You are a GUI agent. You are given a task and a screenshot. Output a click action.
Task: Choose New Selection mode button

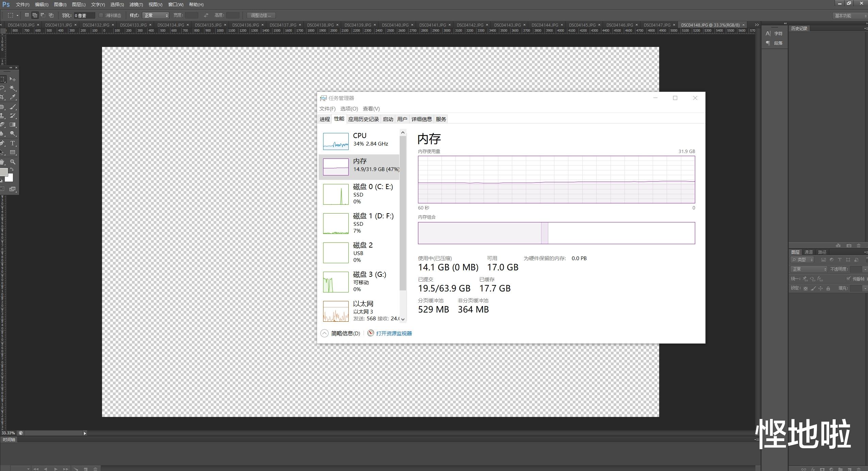pyautogui.click(x=27, y=15)
